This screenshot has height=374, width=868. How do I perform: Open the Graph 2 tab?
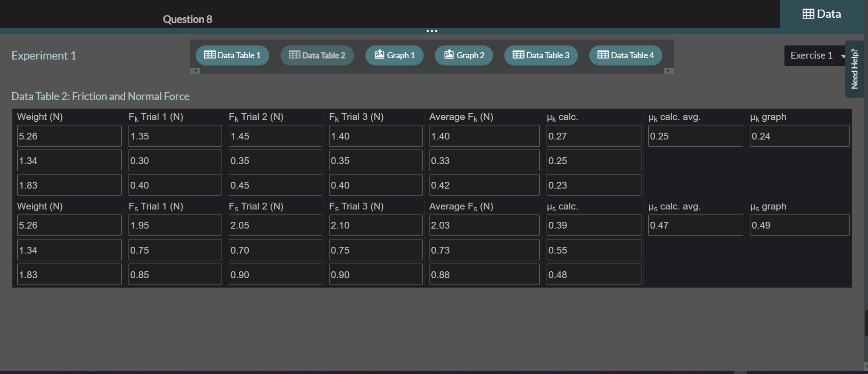pyautogui.click(x=464, y=55)
